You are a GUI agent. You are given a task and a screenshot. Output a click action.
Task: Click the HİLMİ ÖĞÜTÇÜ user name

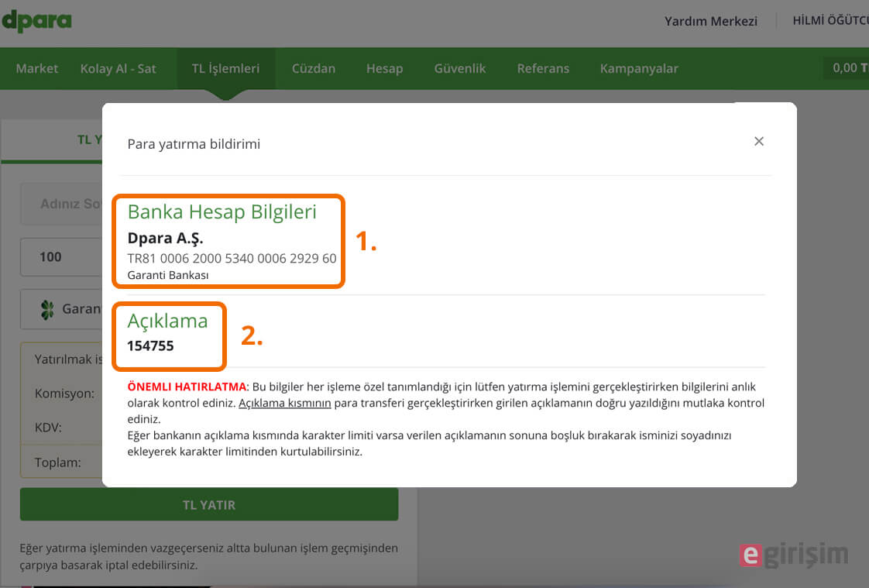click(x=830, y=20)
